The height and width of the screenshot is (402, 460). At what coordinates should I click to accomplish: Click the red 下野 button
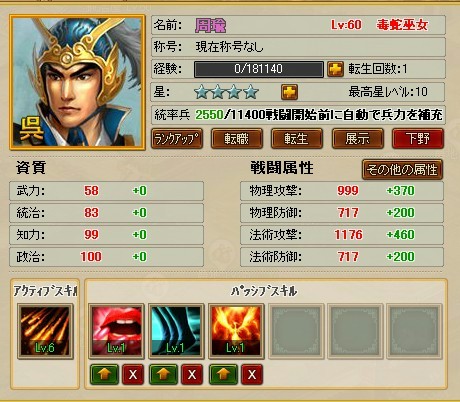418,139
